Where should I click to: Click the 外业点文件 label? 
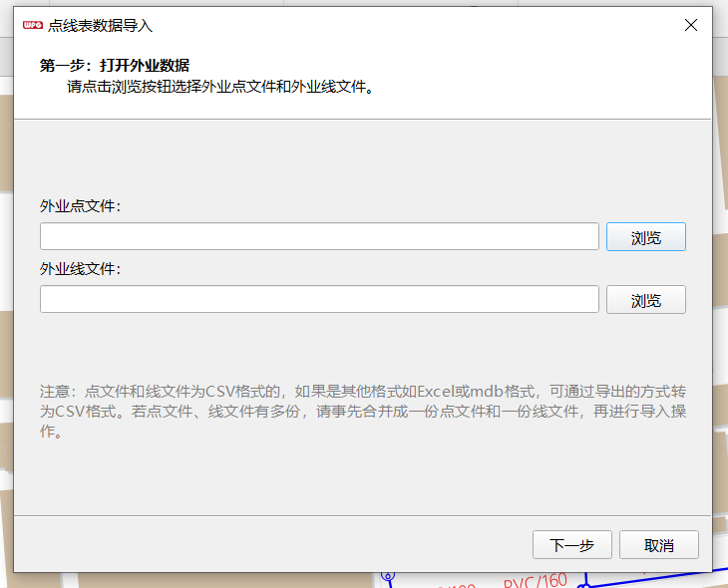click(80, 206)
